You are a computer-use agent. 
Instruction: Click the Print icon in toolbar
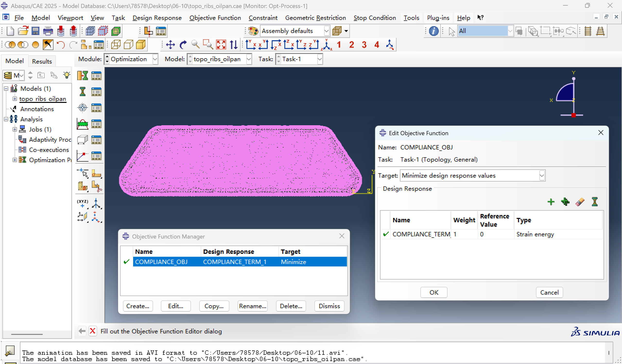click(48, 31)
